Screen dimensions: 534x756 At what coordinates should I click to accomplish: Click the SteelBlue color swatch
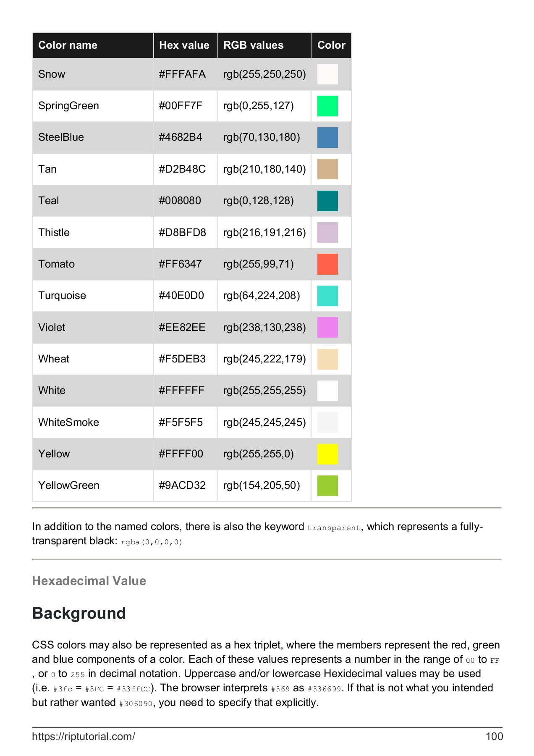(327, 137)
